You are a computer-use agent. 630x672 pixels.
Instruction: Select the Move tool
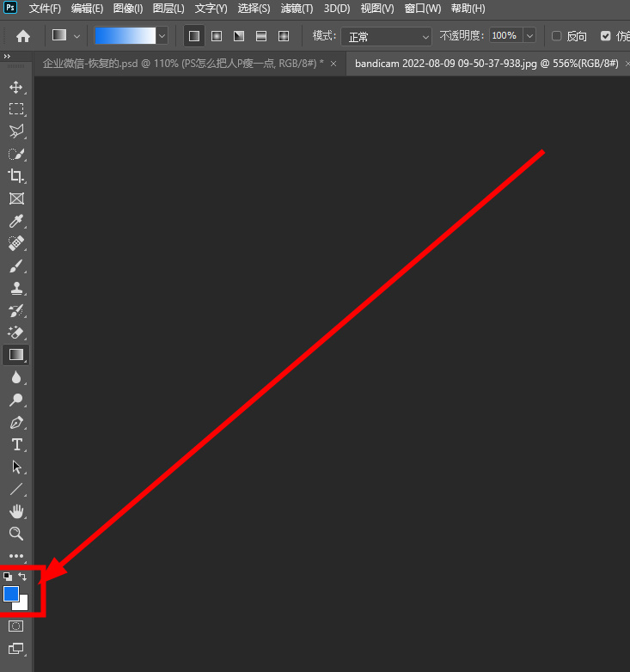(x=15, y=87)
